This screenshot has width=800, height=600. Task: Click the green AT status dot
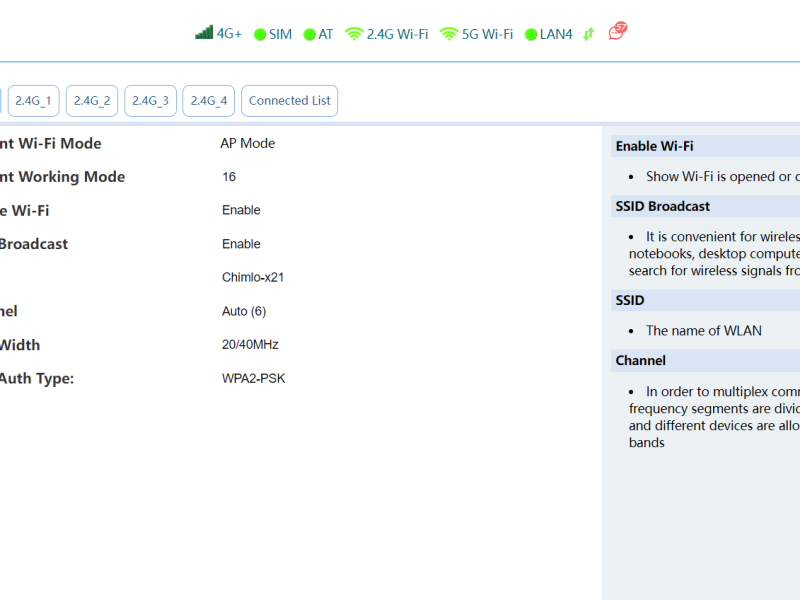pyautogui.click(x=309, y=34)
